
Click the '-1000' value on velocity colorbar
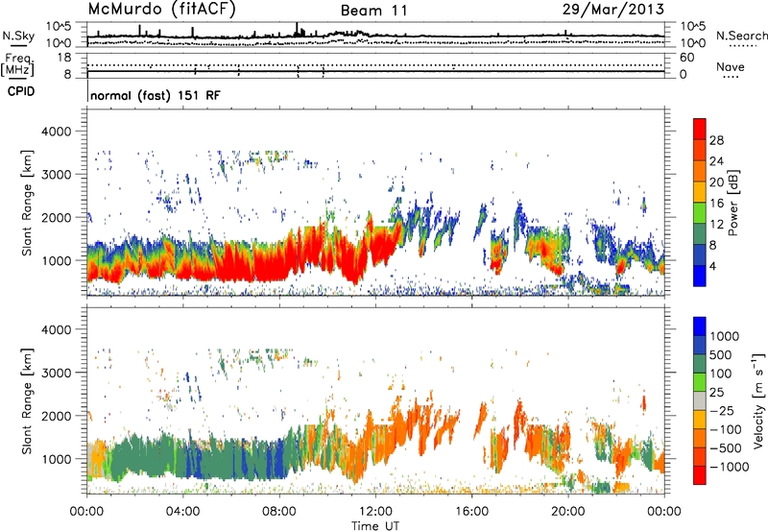729,467
